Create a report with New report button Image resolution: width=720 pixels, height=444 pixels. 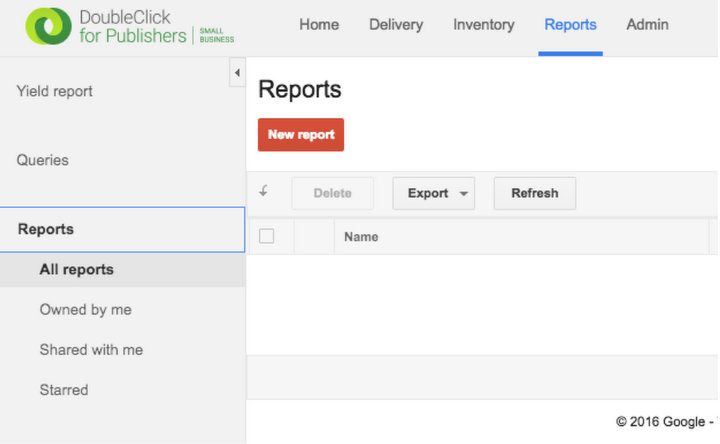tap(301, 135)
